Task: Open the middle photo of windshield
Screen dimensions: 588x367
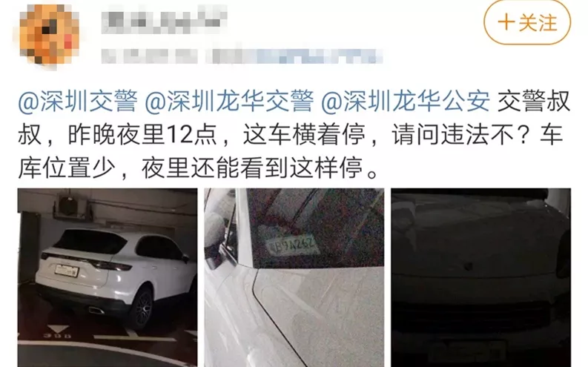Action: click(x=294, y=277)
